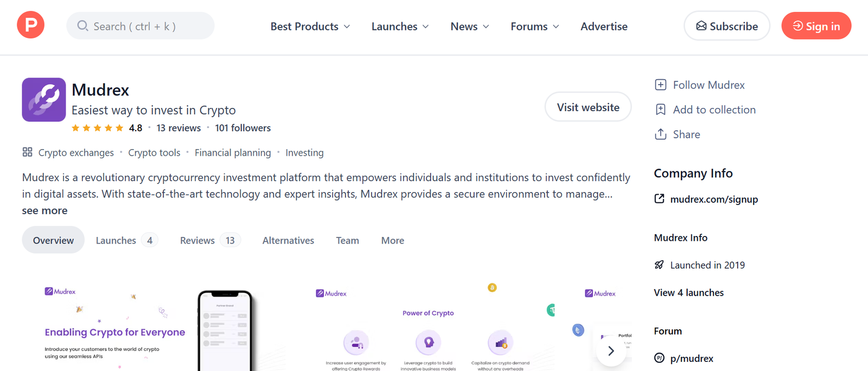Viewport: 868px width, 371px height.
Task: Click the Mudrex purple app logo
Action: 43,100
